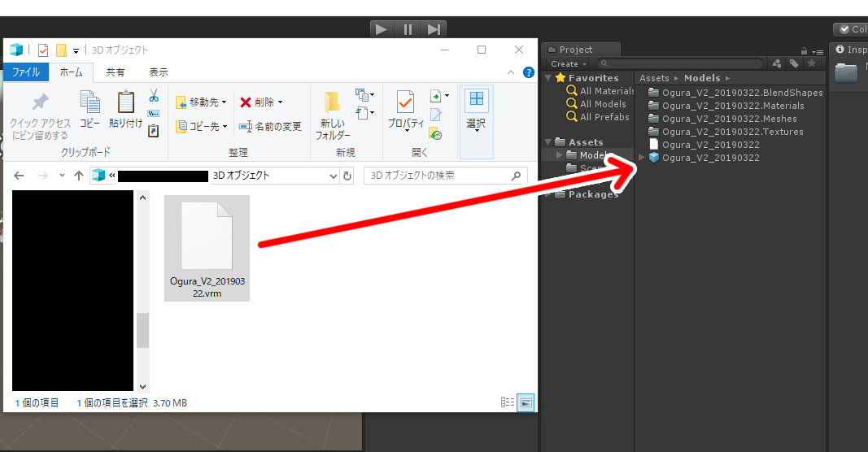Open the Easy access dropdown icon

tap(364, 113)
